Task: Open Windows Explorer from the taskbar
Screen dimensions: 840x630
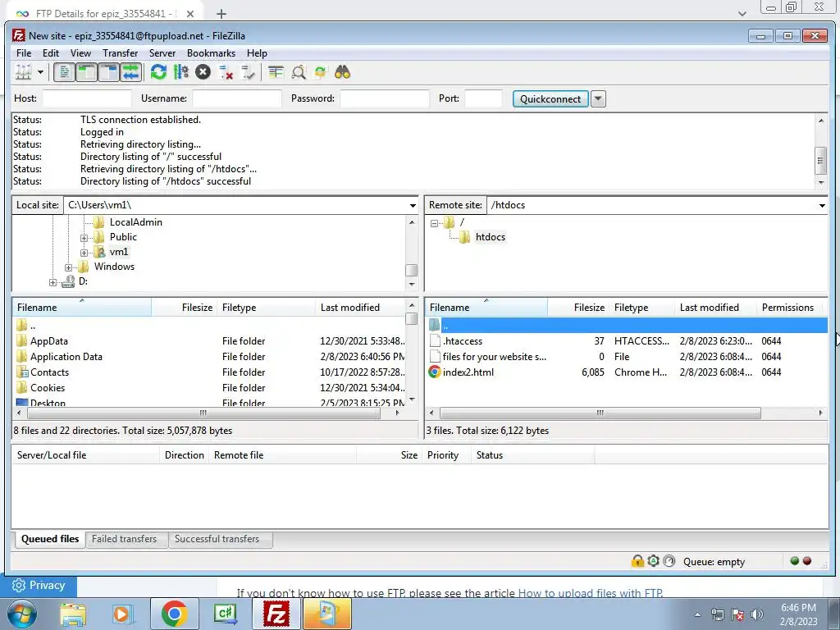Action: [73, 614]
